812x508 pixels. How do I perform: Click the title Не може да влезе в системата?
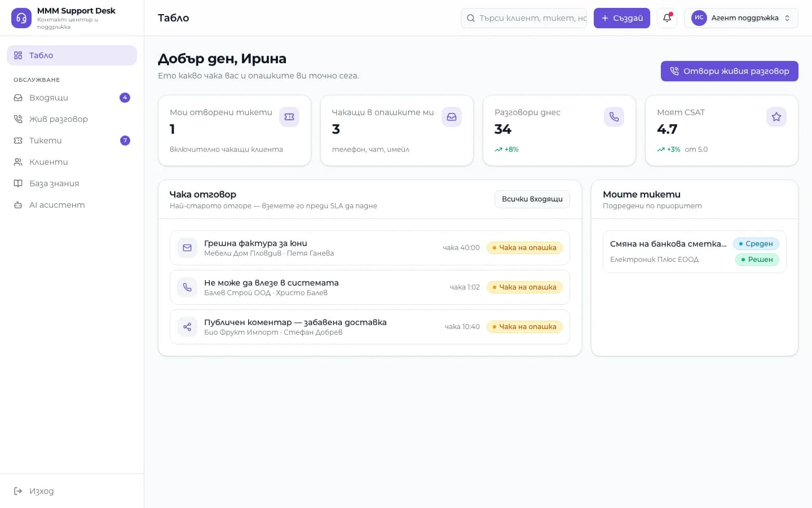click(x=271, y=283)
